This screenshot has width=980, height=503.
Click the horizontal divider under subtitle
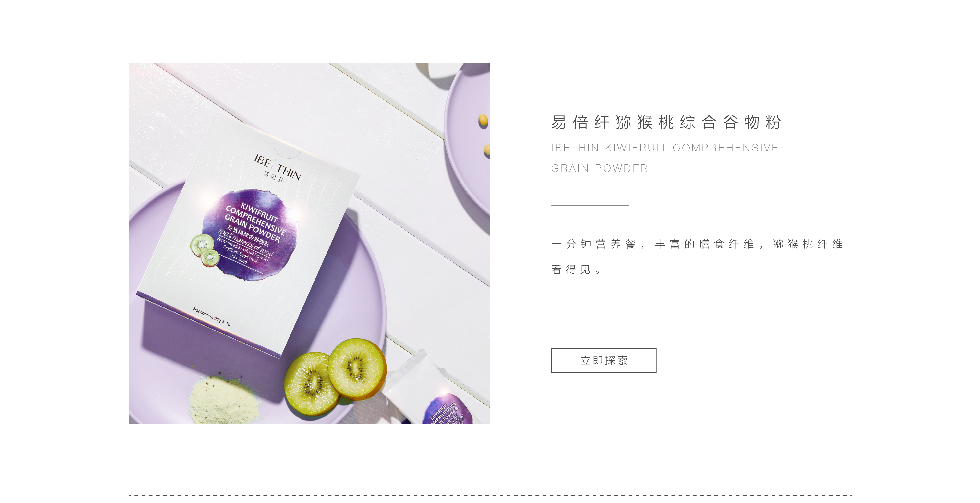click(590, 206)
